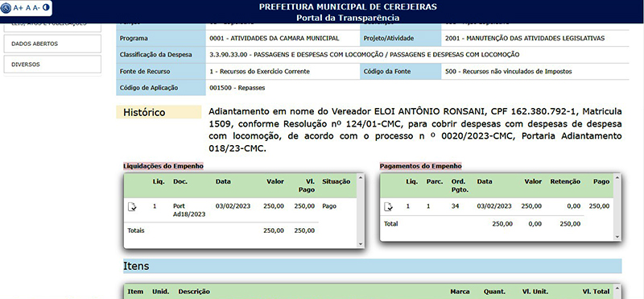Reset font size with the plain A

(x=28, y=7)
